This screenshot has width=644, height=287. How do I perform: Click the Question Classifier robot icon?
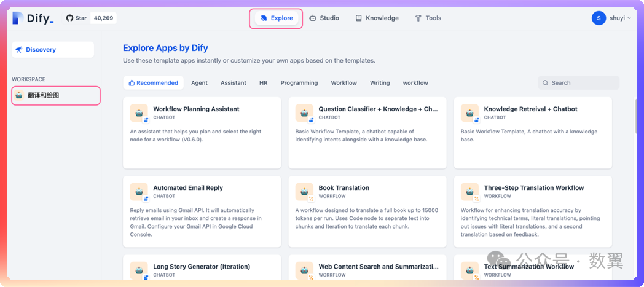(304, 112)
